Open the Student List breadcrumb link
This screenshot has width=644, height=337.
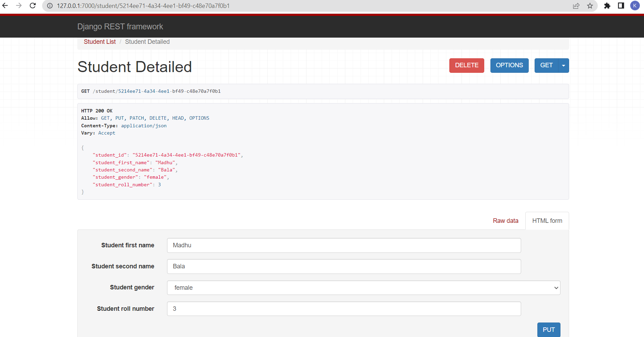click(99, 41)
